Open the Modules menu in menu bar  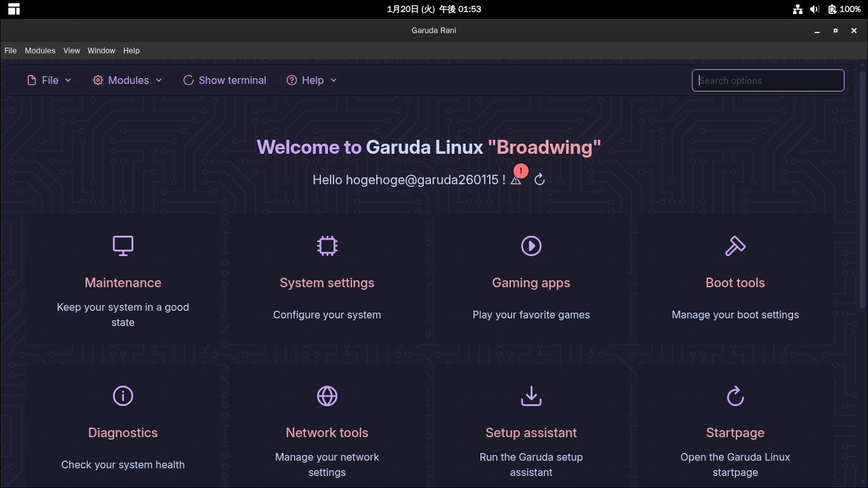(x=40, y=51)
